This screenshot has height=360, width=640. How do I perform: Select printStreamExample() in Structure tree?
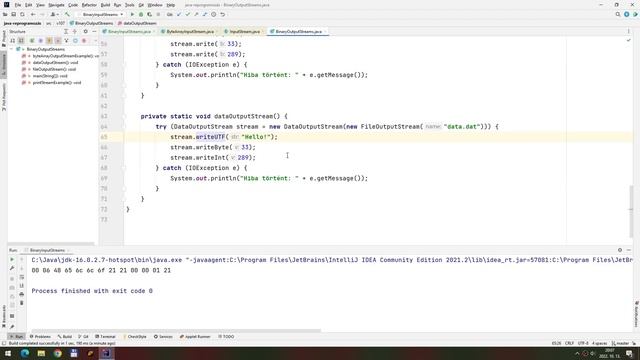coord(57,82)
